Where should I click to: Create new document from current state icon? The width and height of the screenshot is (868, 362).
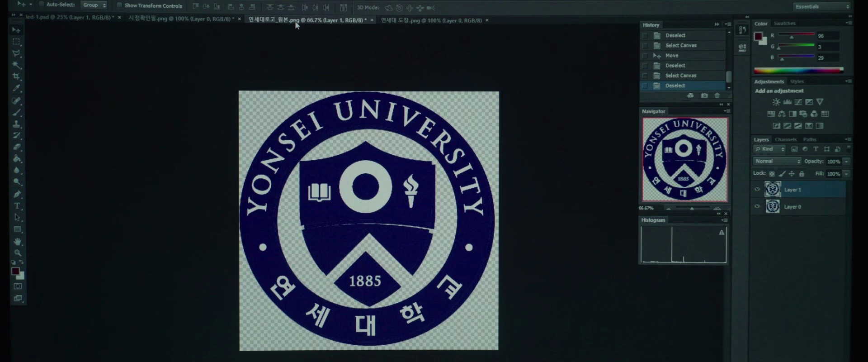tap(690, 95)
